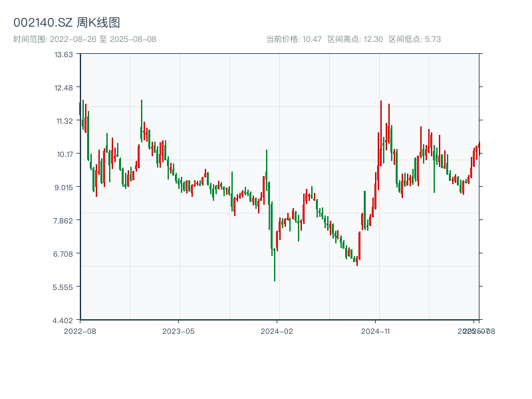The width and height of the screenshot is (532, 399).
Task: Click the y-axis label 4.402
Action: tap(63, 321)
